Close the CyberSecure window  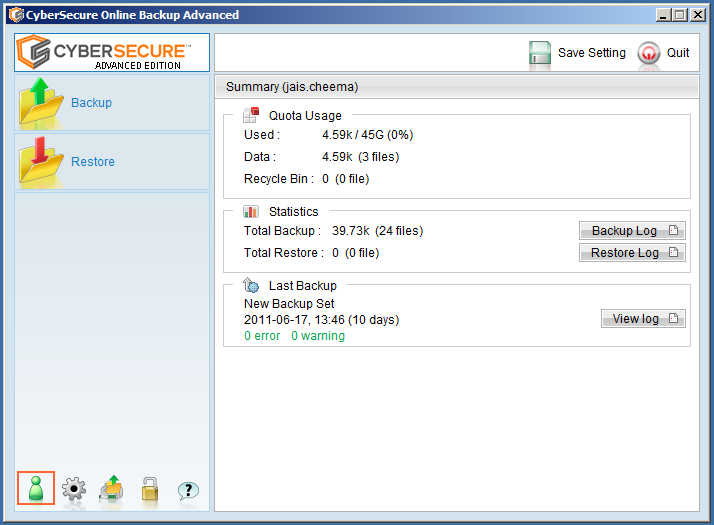[698, 15]
